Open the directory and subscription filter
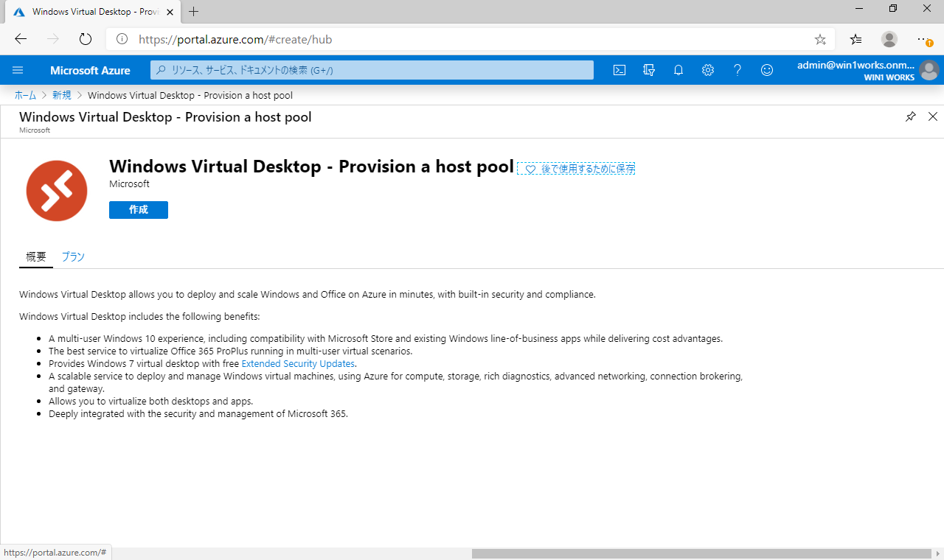Image resolution: width=944 pixels, height=560 pixels. pyautogui.click(x=649, y=70)
